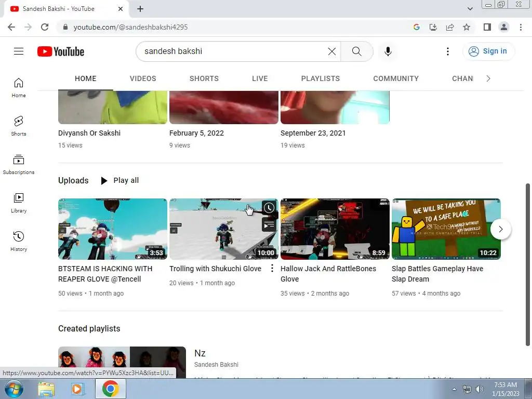The width and height of the screenshot is (532, 399).
Task: Switch to the PLAYLISTS tab
Action: 320,79
